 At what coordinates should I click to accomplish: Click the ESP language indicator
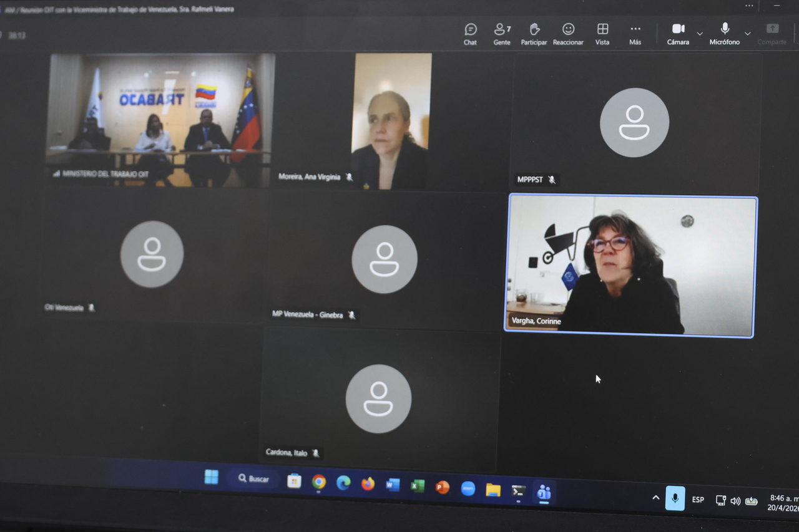pyautogui.click(x=698, y=500)
